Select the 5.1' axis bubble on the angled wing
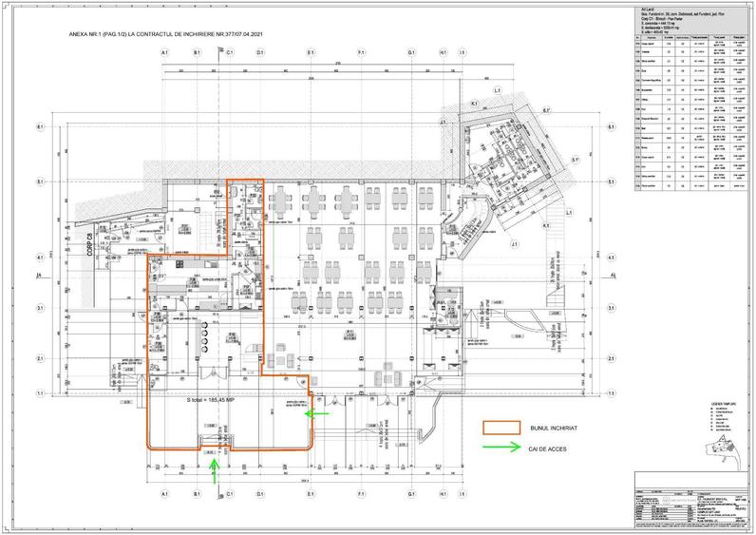The width and height of the screenshot is (756, 535). (576, 160)
